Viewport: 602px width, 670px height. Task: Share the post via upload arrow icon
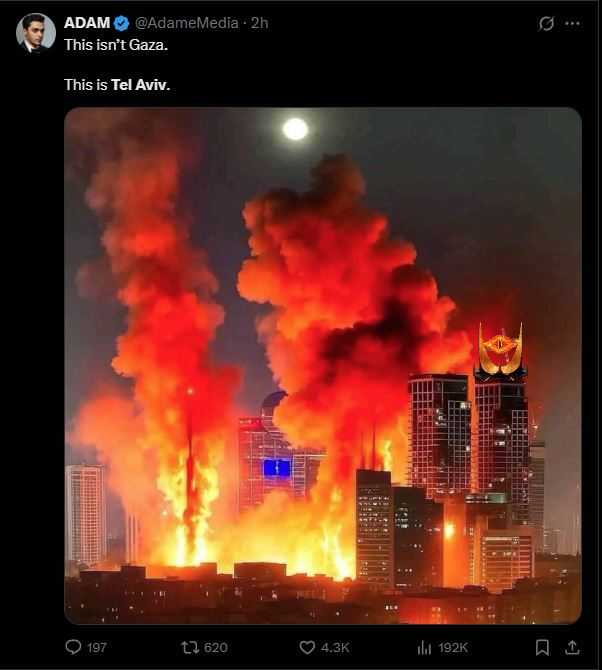tap(572, 647)
